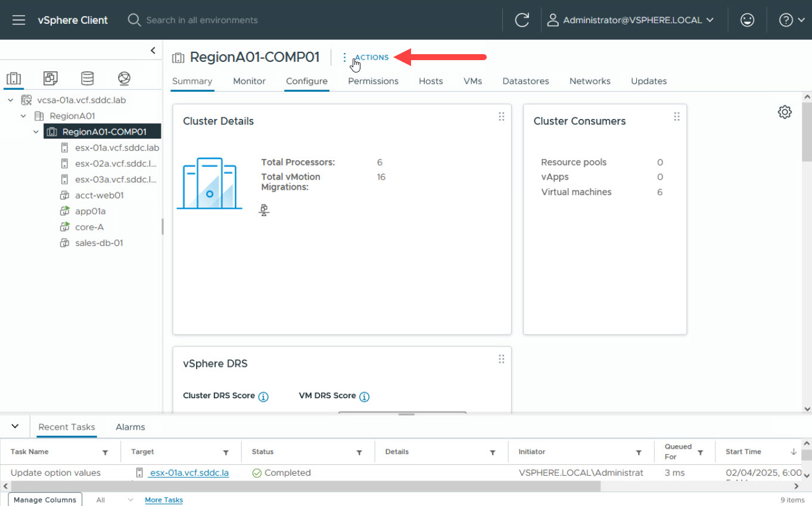Select VMs and Templates inventory icon

click(x=51, y=78)
